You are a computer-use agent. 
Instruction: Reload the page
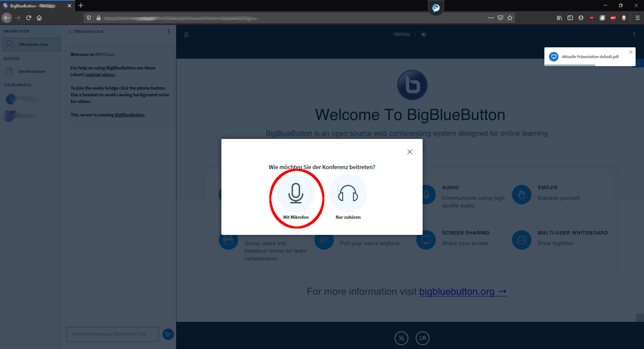[x=29, y=18]
